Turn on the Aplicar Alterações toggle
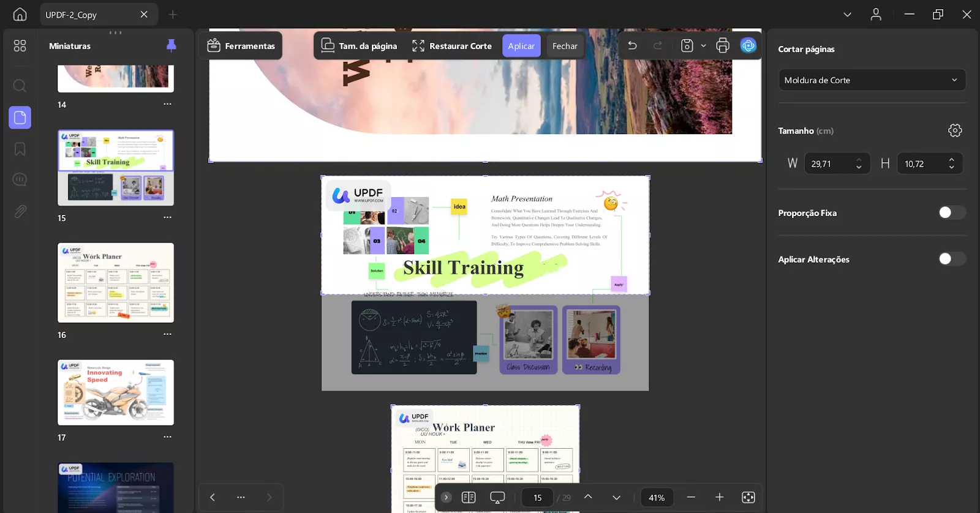Image resolution: width=980 pixels, height=513 pixels. tap(952, 259)
